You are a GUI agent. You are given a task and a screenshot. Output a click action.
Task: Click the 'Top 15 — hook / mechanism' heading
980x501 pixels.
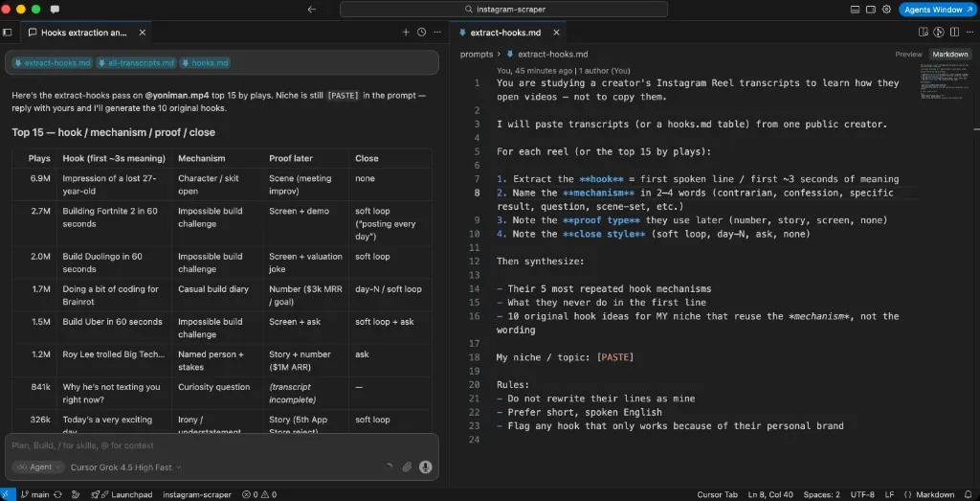pos(114,132)
